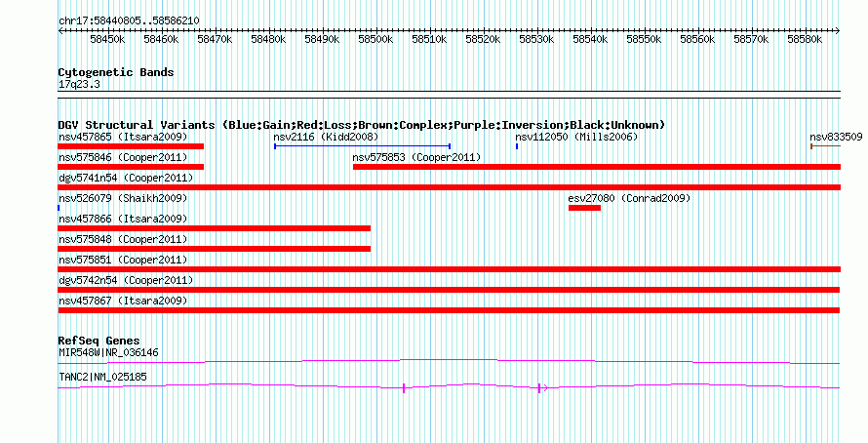
Task: Click the nsv457865 (Itsara2009) variant label
Action: 123,137
